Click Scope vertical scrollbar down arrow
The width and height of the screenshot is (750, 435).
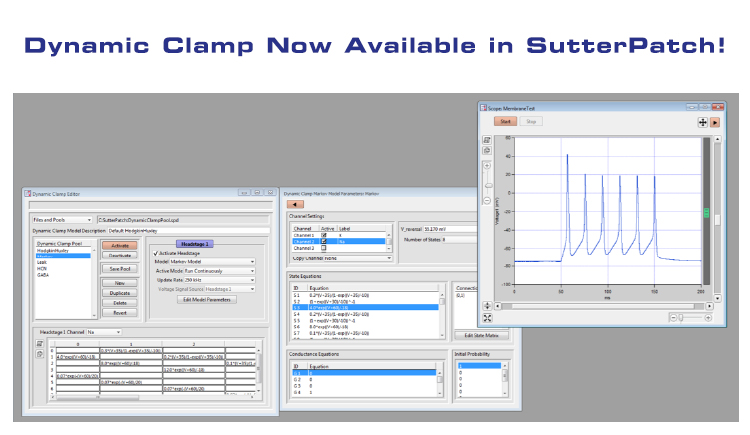[717, 298]
